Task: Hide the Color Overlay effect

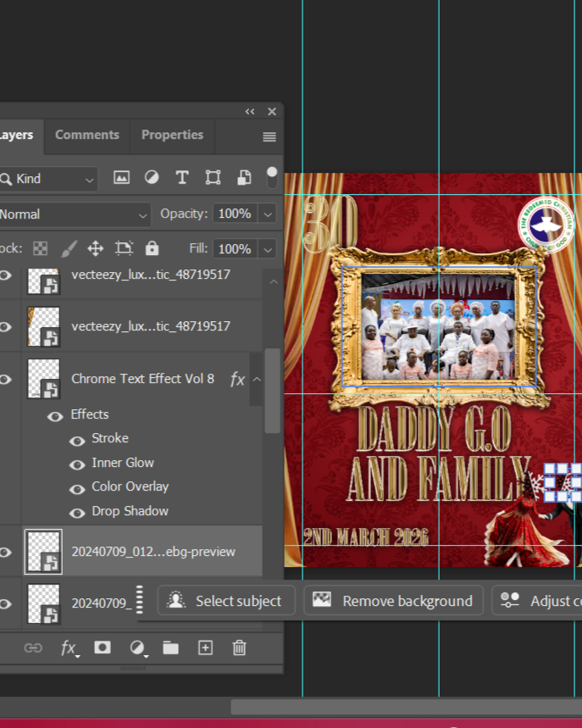Action: [x=77, y=489]
